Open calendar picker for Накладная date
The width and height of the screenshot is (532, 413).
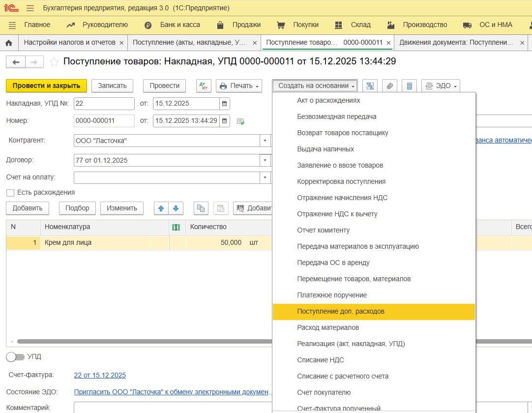224,104
